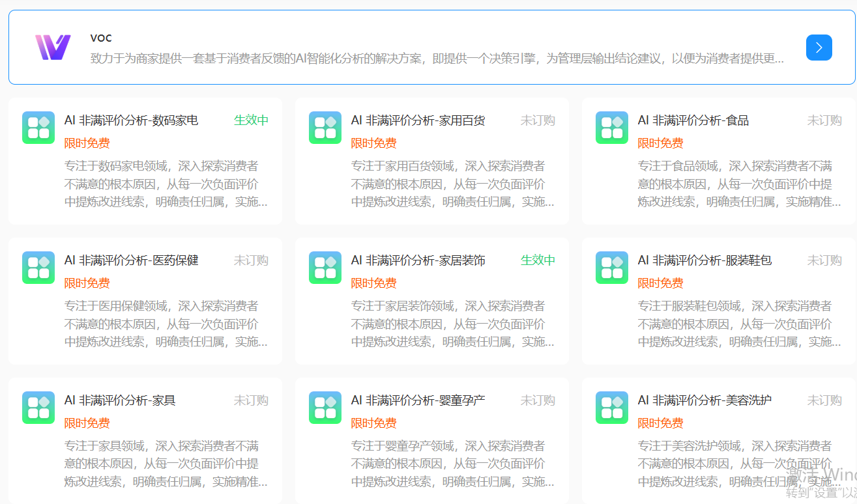Click app icon for 家具 analysis card
Image resolution: width=857 pixels, height=504 pixels.
click(38, 408)
